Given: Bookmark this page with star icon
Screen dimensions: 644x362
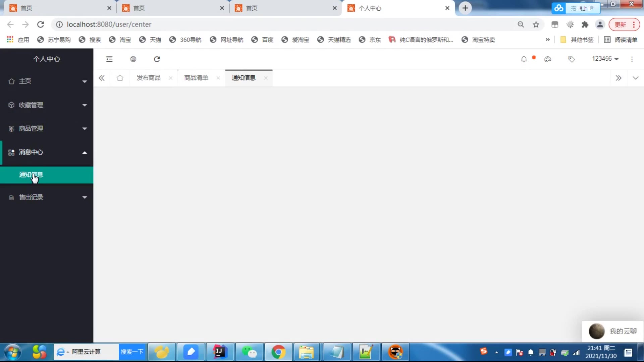Looking at the screenshot, I should click(x=536, y=24).
